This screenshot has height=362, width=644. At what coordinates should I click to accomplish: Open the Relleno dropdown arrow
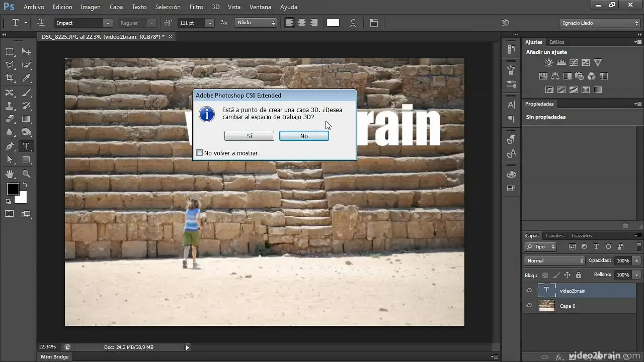click(637, 275)
